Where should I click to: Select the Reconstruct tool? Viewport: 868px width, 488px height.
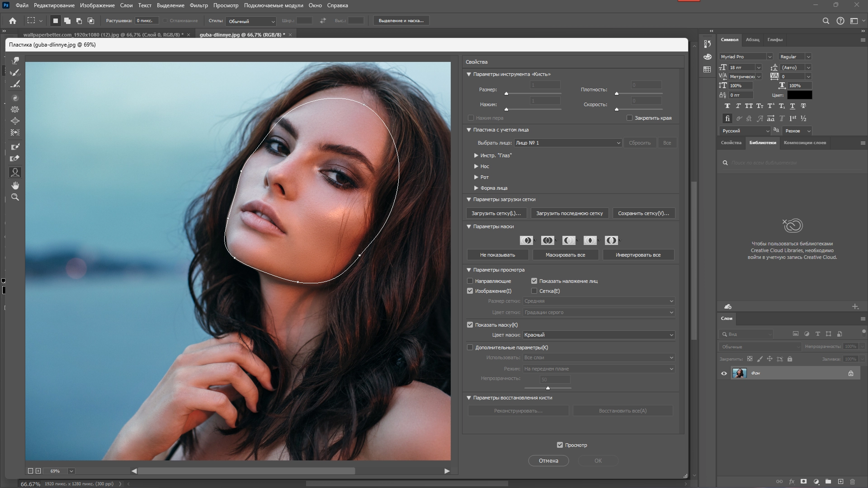click(15, 72)
